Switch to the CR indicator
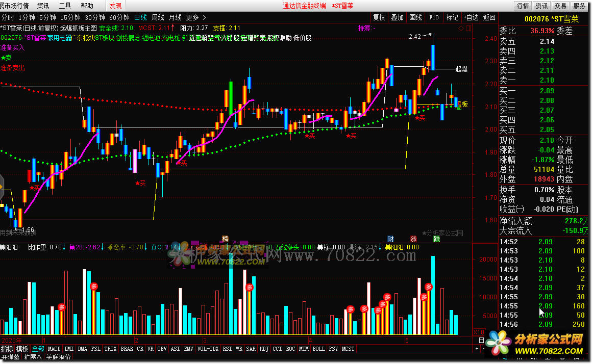Screen dimensions: 593x364 [x=140, y=349]
